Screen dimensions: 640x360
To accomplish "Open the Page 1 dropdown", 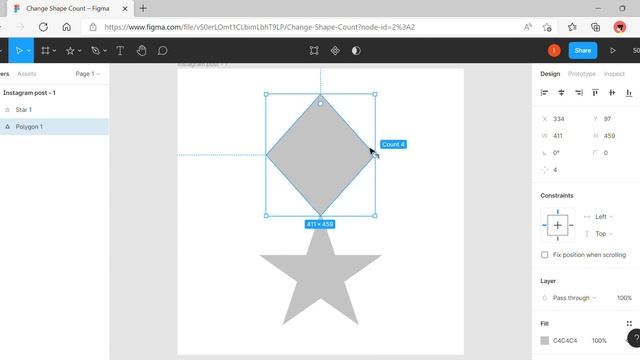I will 87,74.
